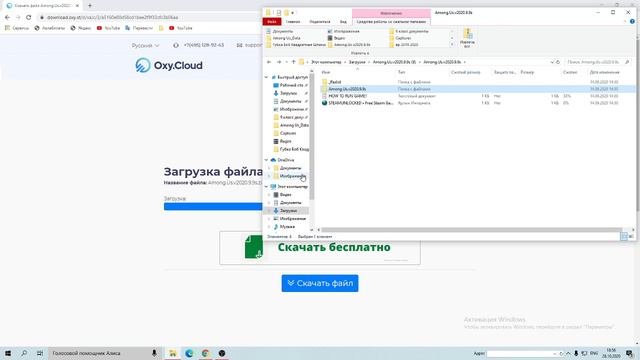640x360 pixels.
Task: Sort by Сжатый размер column header
Action: (466, 72)
